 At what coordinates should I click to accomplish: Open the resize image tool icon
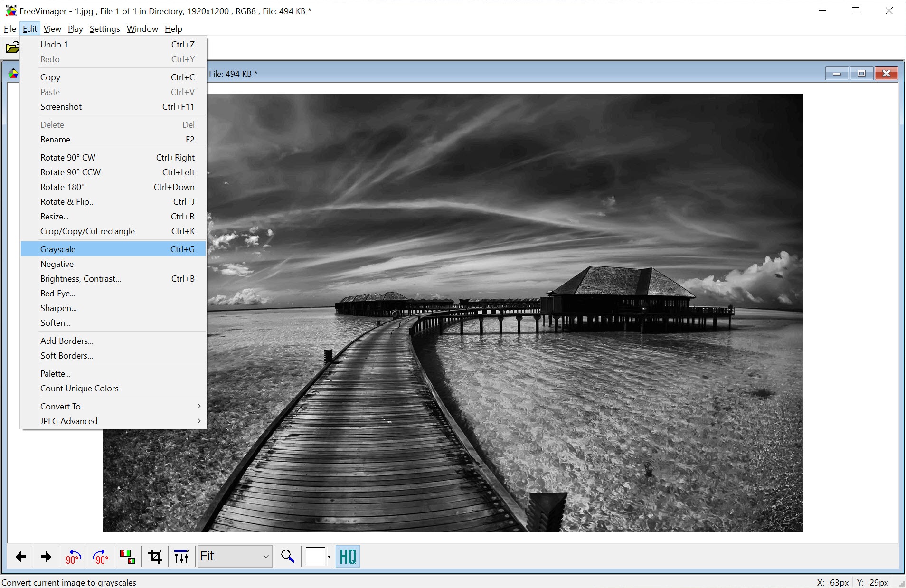[x=128, y=557]
